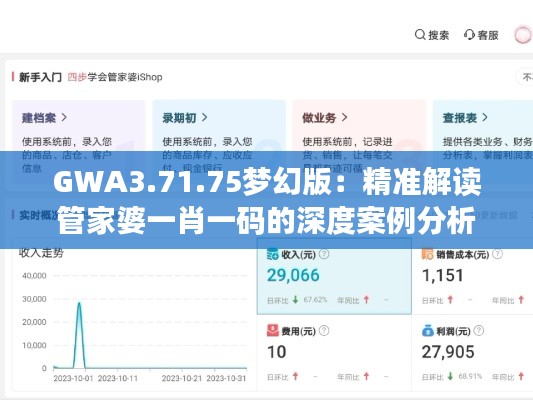Click the 30,000 axis label
533x400 pixels.
(x=34, y=299)
